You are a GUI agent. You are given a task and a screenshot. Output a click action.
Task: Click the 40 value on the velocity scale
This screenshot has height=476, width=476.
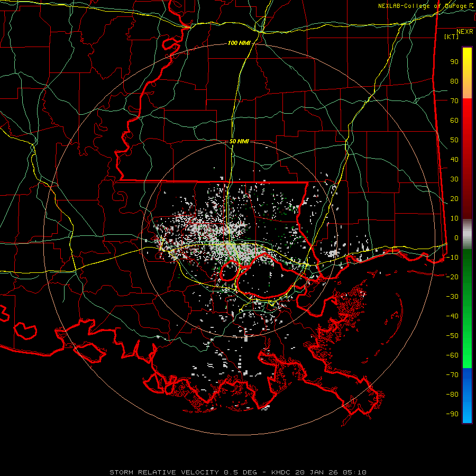pyautogui.click(x=454, y=160)
